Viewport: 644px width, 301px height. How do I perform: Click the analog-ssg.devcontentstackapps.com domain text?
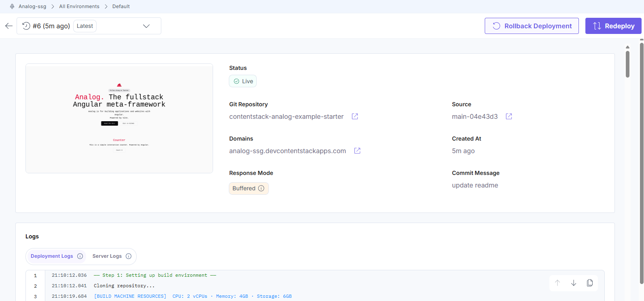pos(287,151)
